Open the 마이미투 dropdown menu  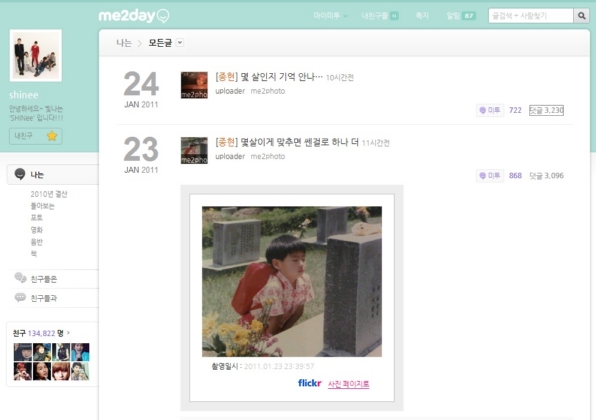click(330, 16)
